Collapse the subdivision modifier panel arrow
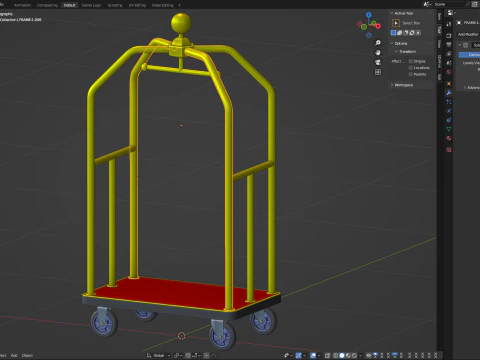Image resolution: width=480 pixels, height=360 pixels. pyautogui.click(x=459, y=45)
